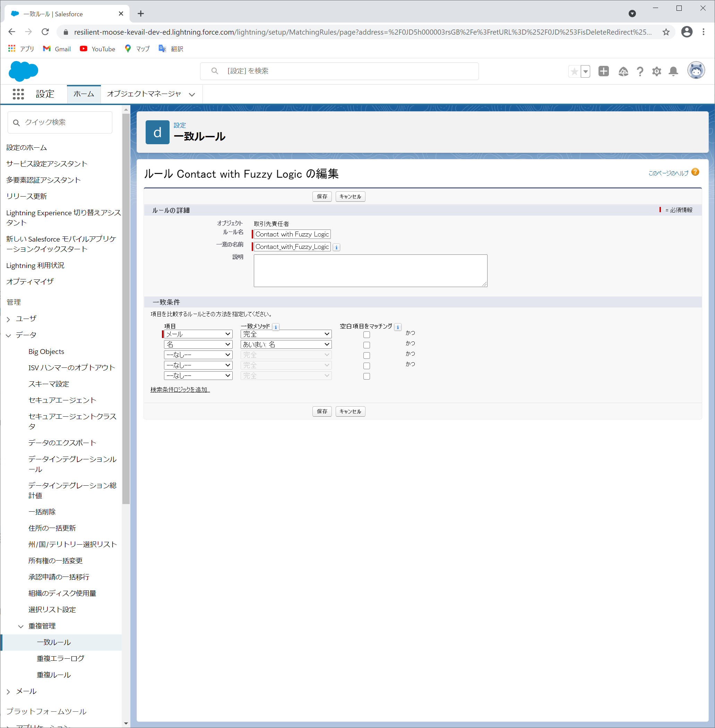Click the info icon next to 一致メソッド

coord(276,327)
